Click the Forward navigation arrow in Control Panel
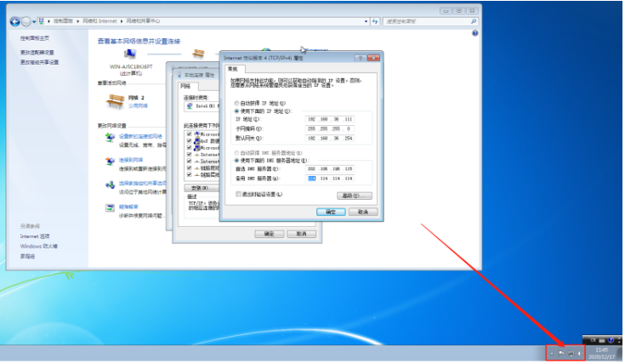This screenshot has width=625, height=364. pyautogui.click(x=26, y=21)
